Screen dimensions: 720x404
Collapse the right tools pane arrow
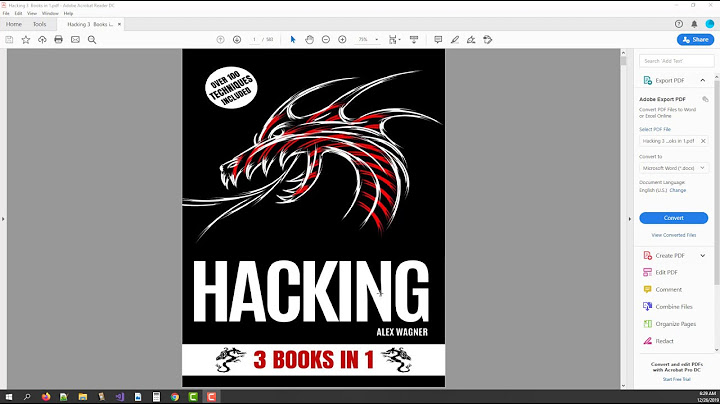click(630, 219)
